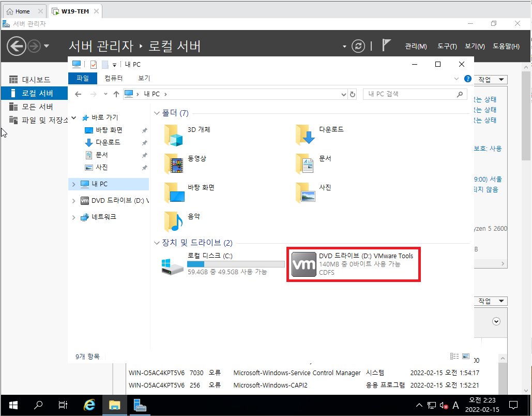532x416 pixels.
Task: Select 로컬 서버 in Server Manager sidebar
Action: pos(34,93)
